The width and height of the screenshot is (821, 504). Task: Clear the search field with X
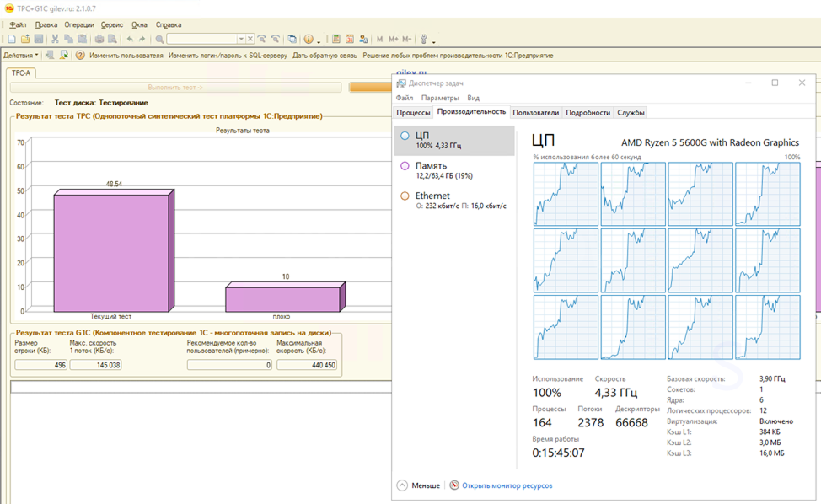(x=250, y=40)
